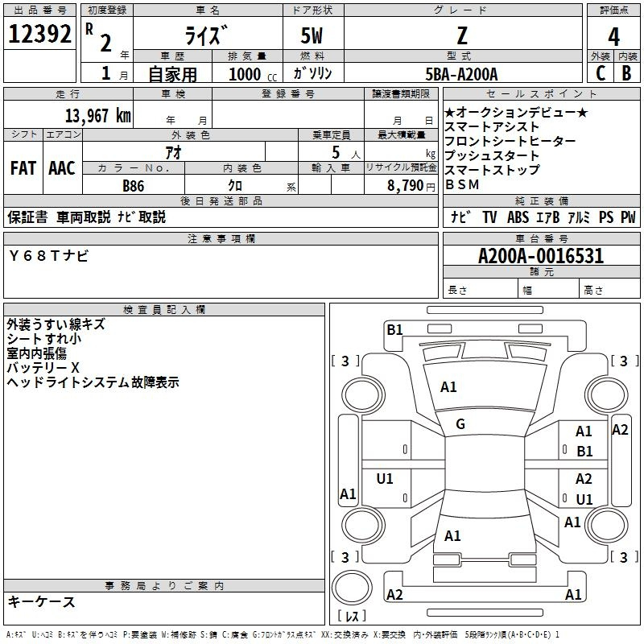Select the PS equipment label
This screenshot has height=644, width=644.
[x=606, y=217]
